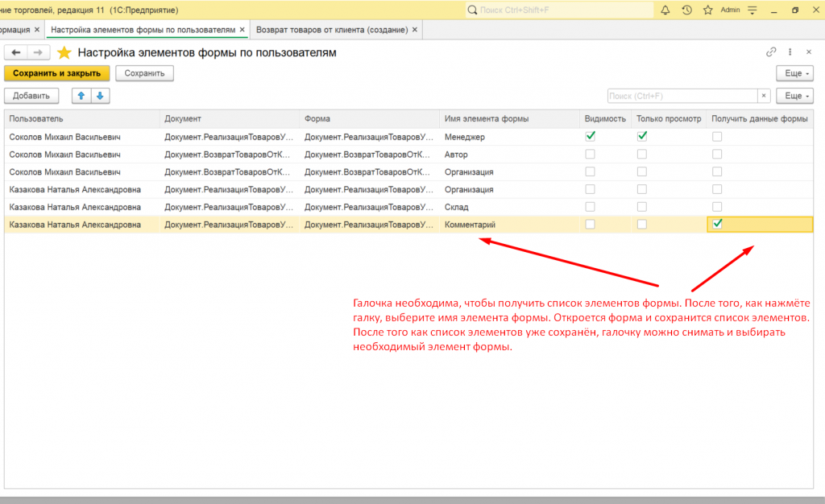Image resolution: width=825 pixels, height=504 pixels.
Task: Close the 'Возврат товаров от клиента' tab
Action: 415,30
